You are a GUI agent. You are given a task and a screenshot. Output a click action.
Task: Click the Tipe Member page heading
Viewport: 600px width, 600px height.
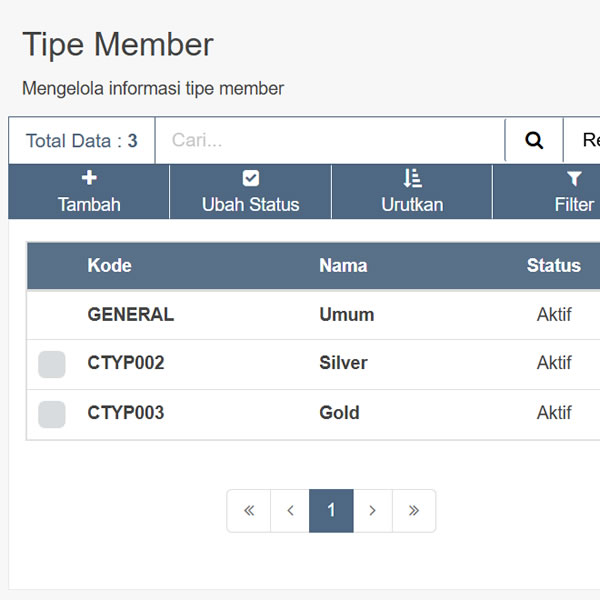[118, 45]
